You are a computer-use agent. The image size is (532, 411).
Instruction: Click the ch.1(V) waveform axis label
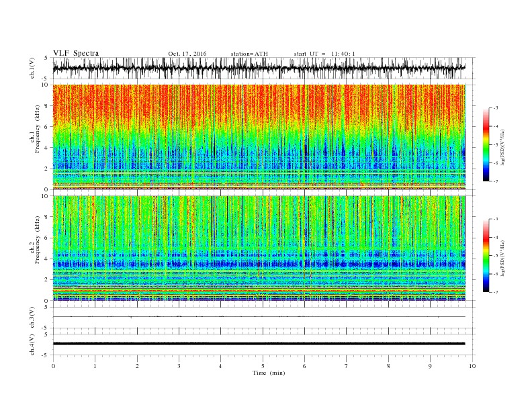32,68
